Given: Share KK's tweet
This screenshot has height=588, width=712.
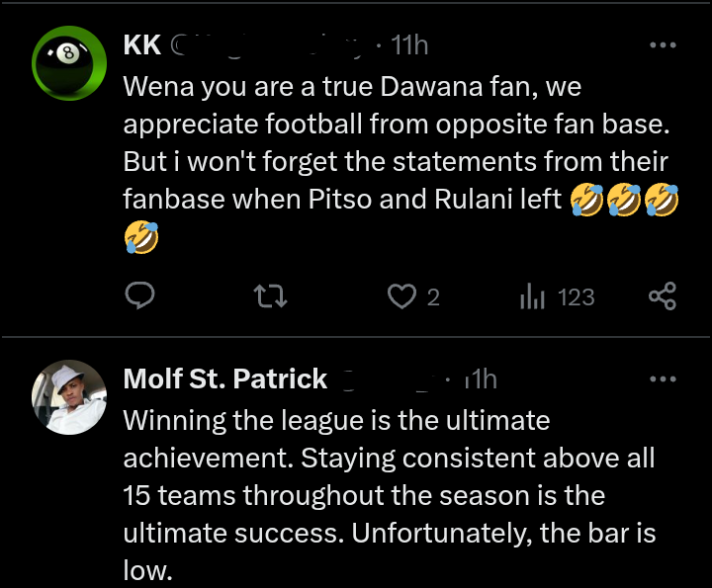Looking at the screenshot, I should (662, 295).
